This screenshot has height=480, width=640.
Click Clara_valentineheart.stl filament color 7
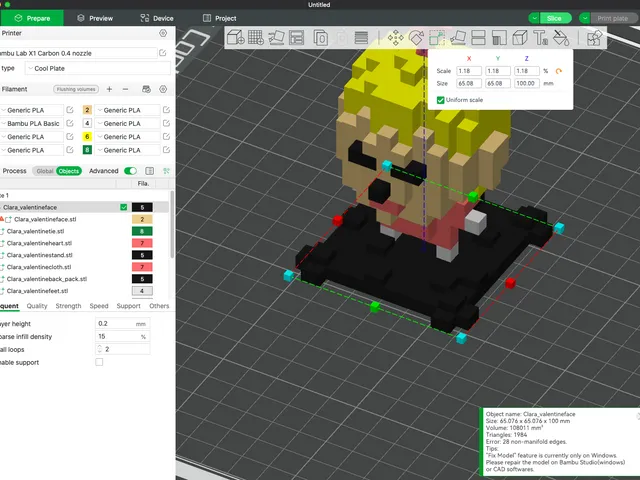[142, 243]
